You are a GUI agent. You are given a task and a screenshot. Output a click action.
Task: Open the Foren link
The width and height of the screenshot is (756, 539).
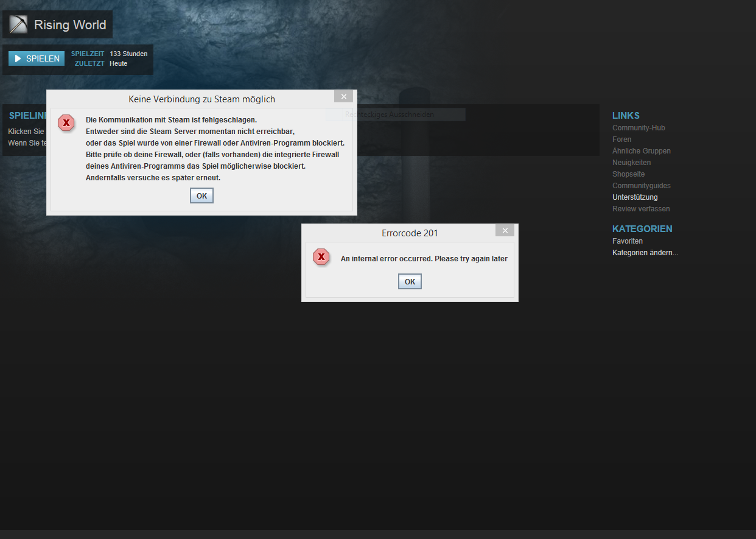click(621, 139)
